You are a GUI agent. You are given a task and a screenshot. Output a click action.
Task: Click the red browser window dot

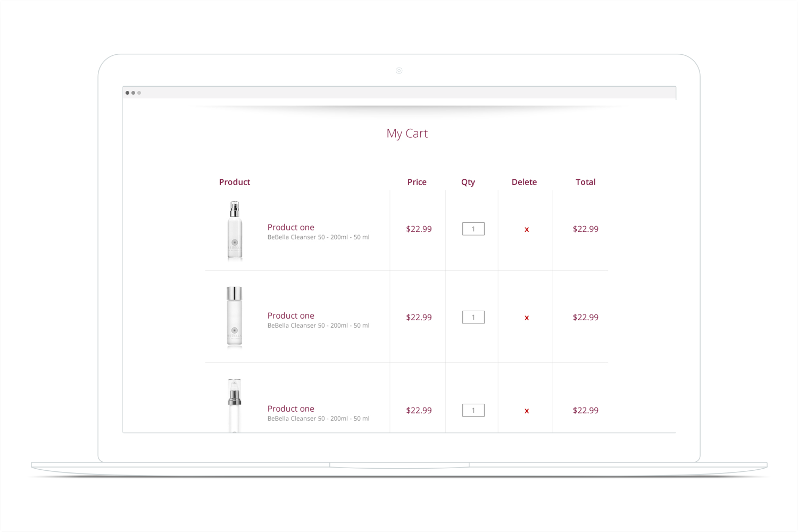127,93
